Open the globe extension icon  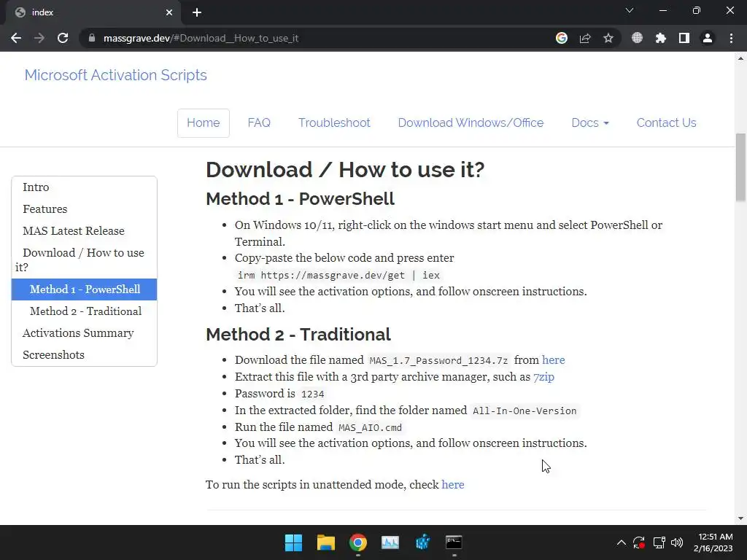637,38
